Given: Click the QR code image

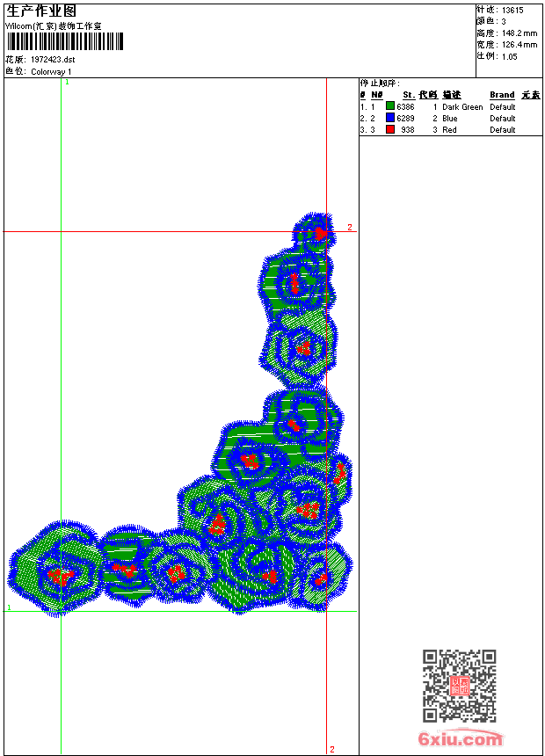Looking at the screenshot, I should (460, 685).
